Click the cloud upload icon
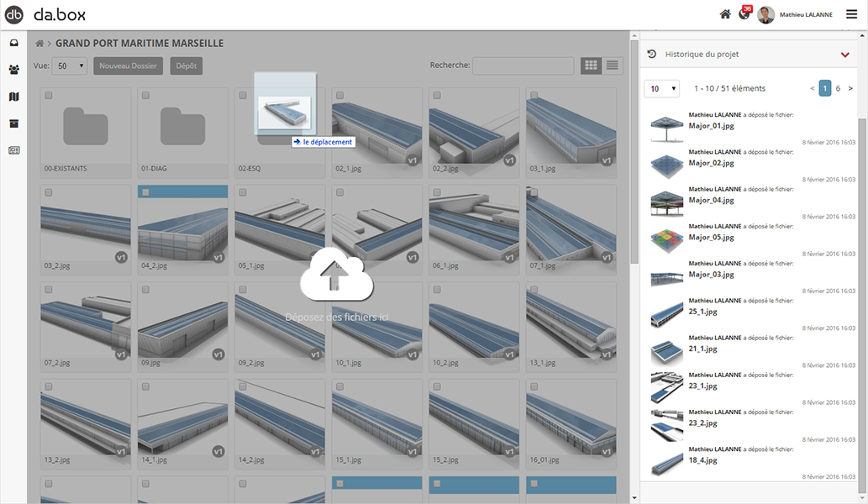 tap(337, 275)
